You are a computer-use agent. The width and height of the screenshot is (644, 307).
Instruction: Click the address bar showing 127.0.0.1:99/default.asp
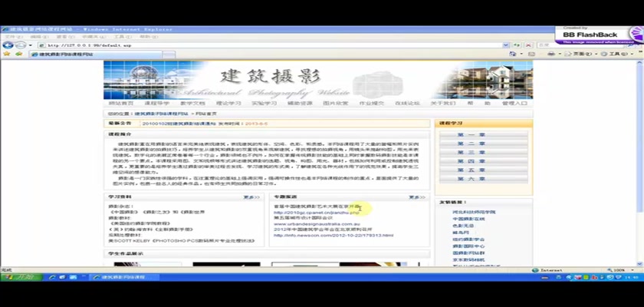tap(270, 45)
